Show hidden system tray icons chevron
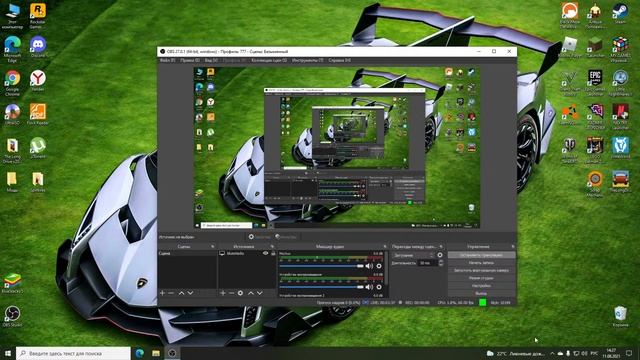Screen dimensions: 640x360 pyautogui.click(x=552, y=353)
